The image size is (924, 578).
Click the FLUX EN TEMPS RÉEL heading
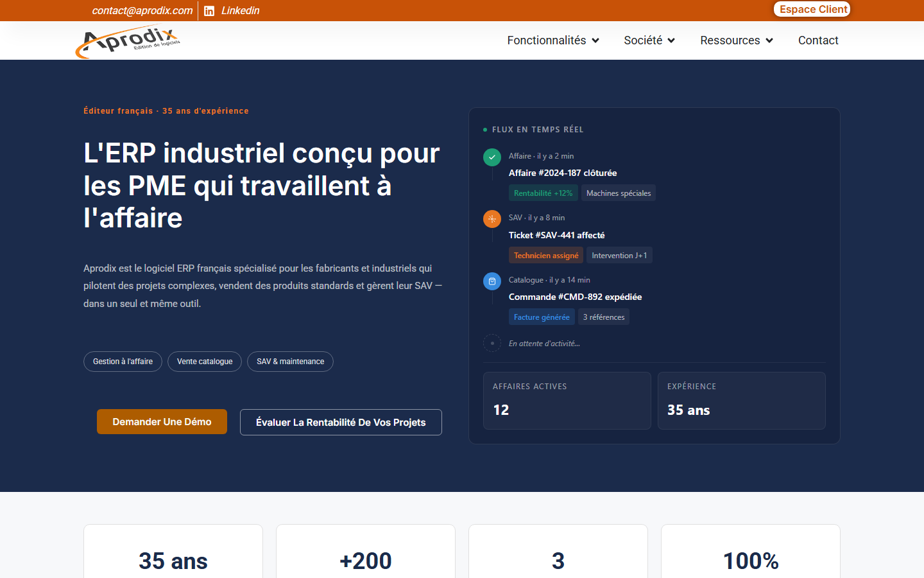(x=538, y=130)
